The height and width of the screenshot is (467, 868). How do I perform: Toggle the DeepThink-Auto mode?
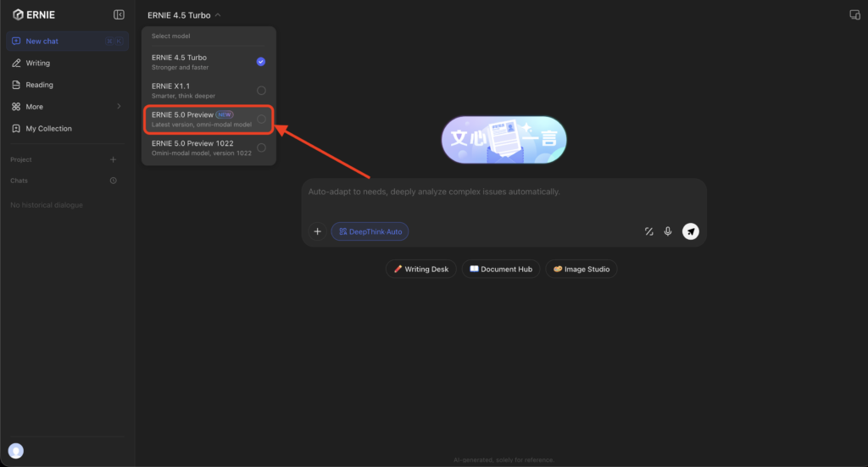pos(370,231)
